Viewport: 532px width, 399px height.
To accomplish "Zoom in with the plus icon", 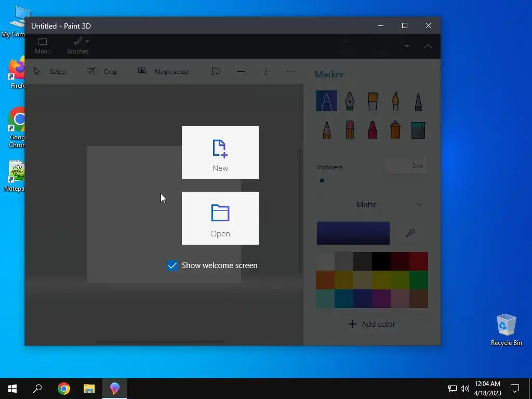I will point(266,72).
